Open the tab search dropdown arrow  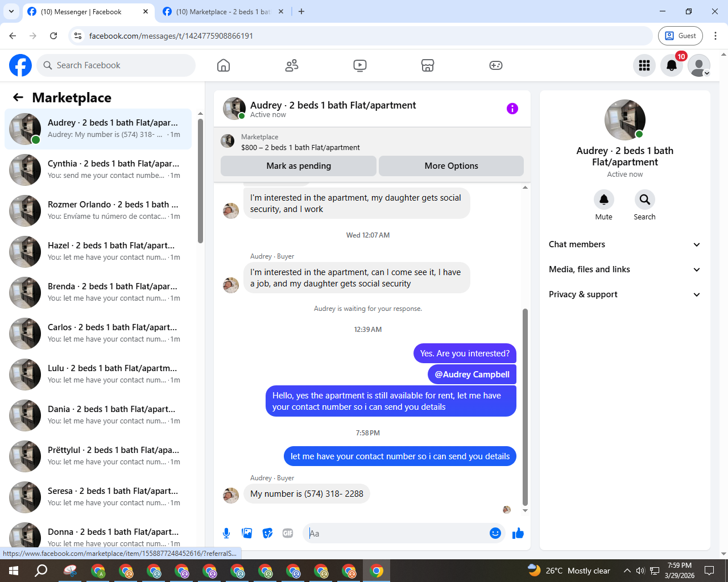pyautogui.click(x=11, y=12)
